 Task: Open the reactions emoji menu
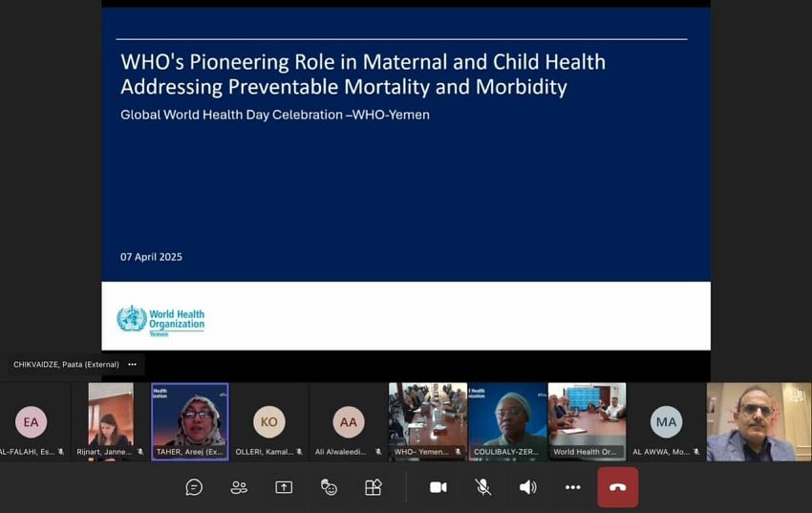[329, 487]
